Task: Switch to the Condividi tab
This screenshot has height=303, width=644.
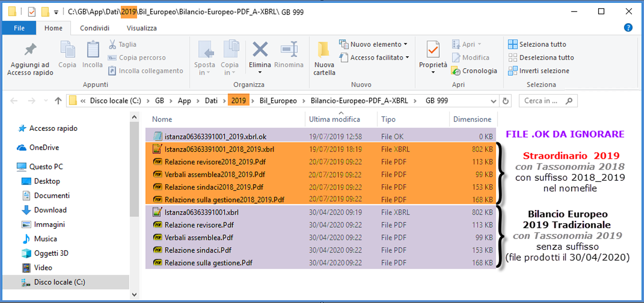Action: pos(95,28)
